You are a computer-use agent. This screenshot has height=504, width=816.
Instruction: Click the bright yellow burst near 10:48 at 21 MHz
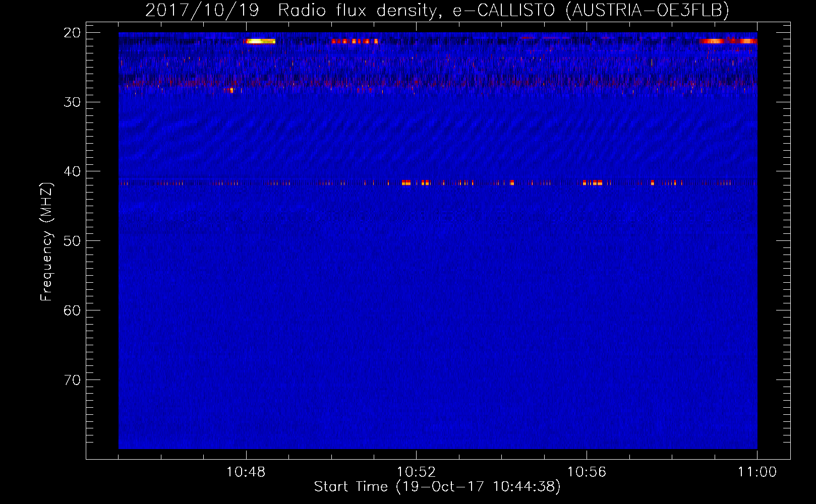point(260,41)
